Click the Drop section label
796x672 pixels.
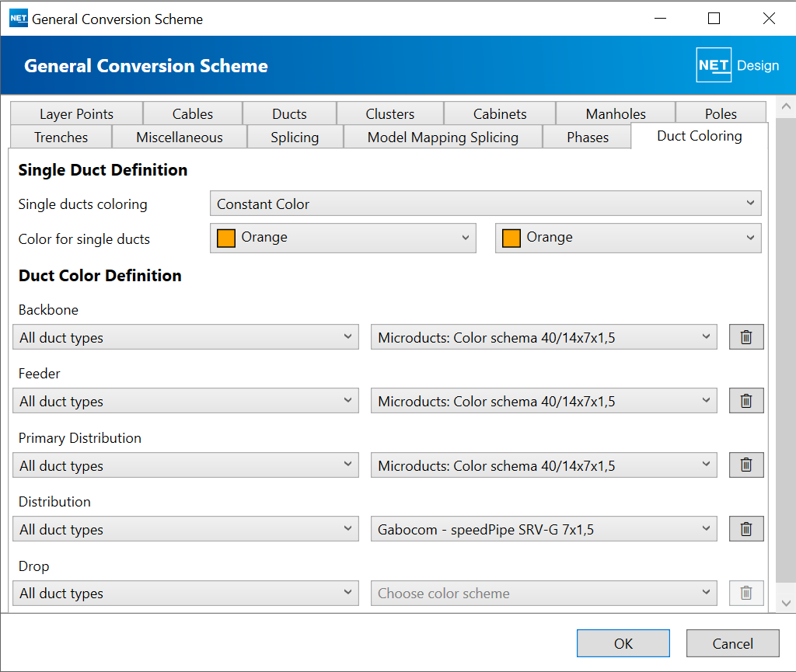(x=33, y=566)
